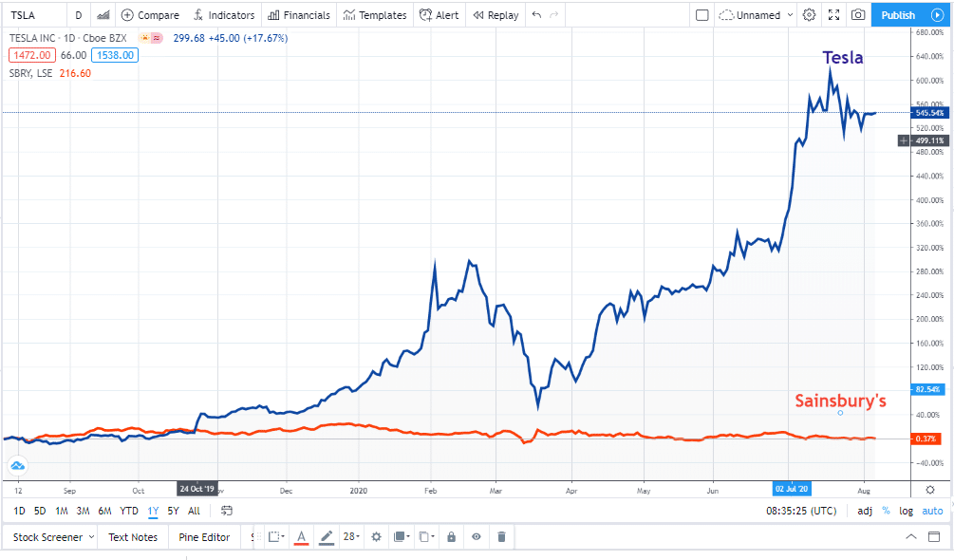Click the Publish button
954x560 pixels.
pos(898,15)
